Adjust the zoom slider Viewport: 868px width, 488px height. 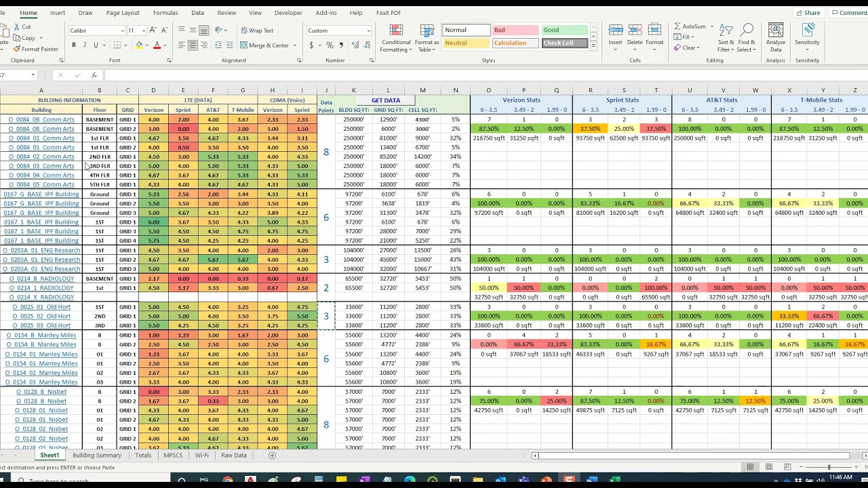[829, 467]
